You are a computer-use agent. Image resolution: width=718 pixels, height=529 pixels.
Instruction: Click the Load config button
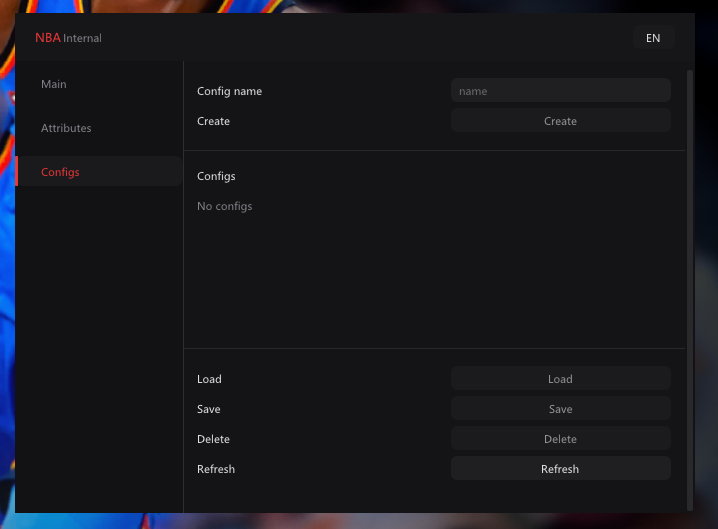tap(560, 379)
